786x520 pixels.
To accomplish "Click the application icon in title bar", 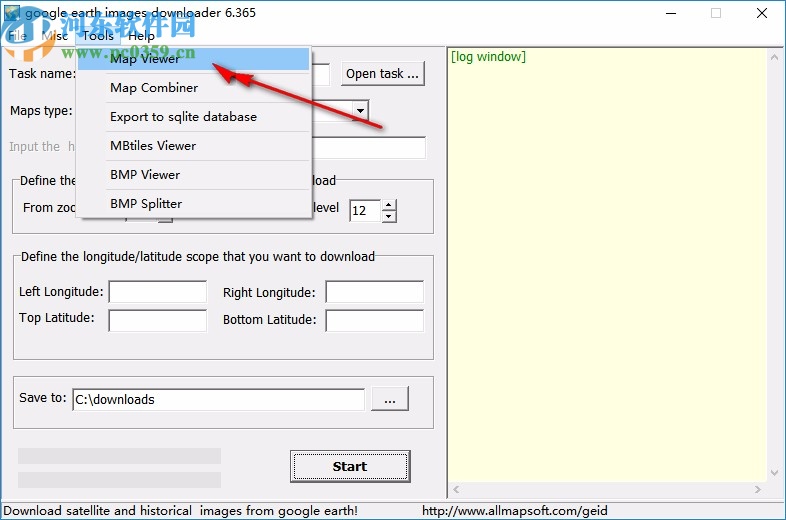I will click(12, 13).
